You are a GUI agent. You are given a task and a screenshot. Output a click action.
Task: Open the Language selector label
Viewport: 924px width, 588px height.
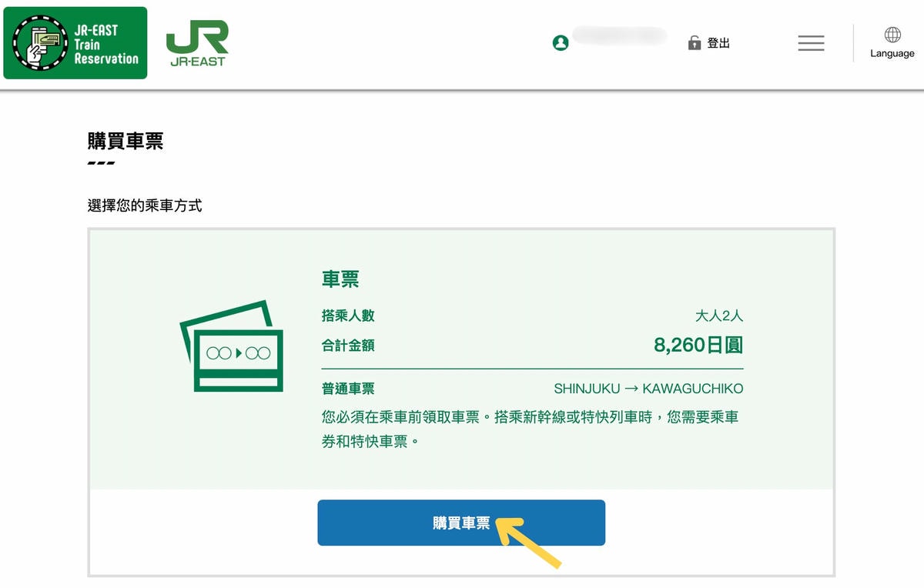click(x=892, y=54)
